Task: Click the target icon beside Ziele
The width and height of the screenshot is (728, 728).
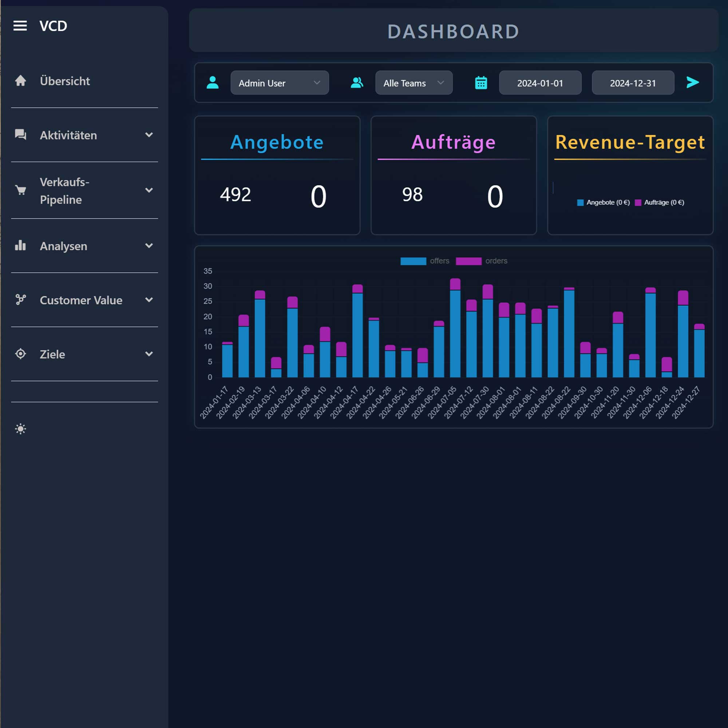Action: [20, 354]
